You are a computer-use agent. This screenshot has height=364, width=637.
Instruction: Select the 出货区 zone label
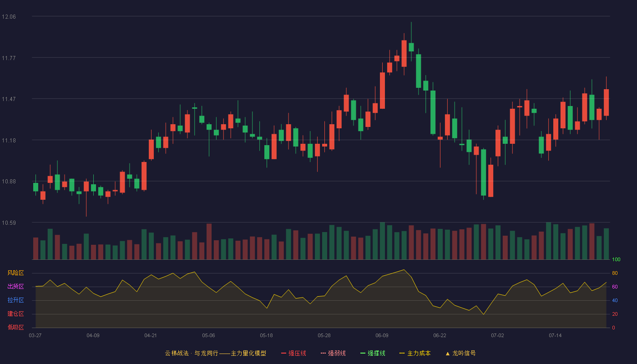[15, 287]
